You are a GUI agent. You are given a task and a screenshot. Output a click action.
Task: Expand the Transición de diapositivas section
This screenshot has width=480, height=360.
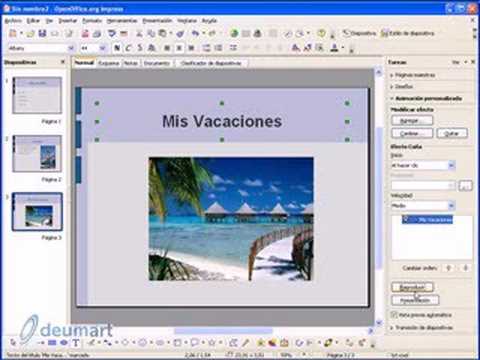pos(421,328)
